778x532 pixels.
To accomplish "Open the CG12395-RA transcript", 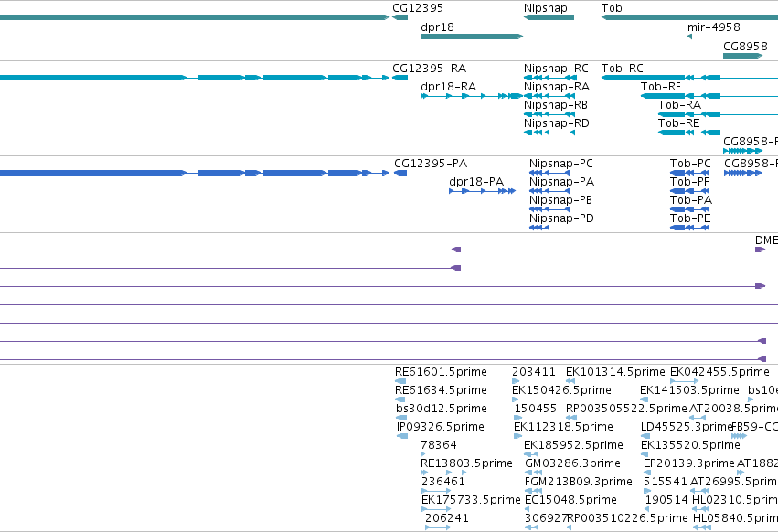I will point(400,78).
